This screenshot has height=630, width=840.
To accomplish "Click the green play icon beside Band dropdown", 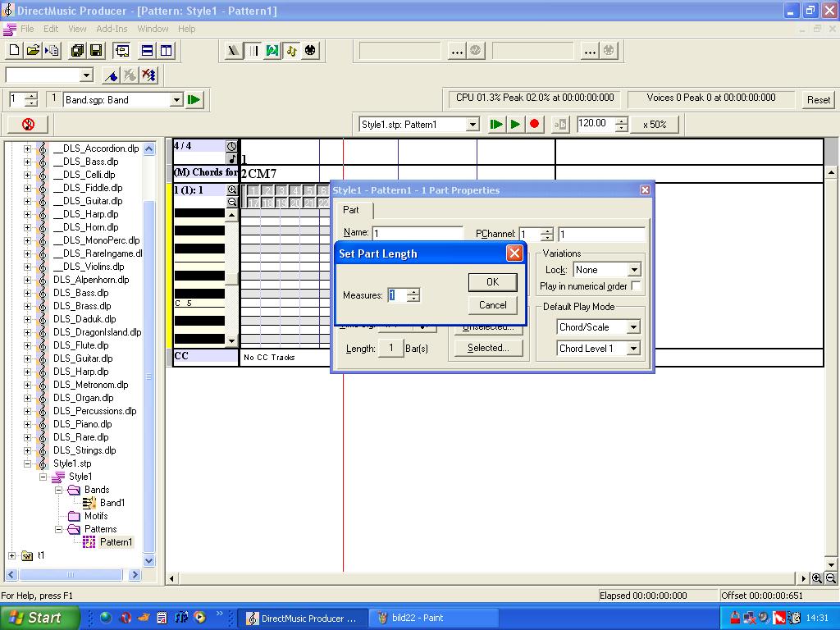I will coord(194,100).
